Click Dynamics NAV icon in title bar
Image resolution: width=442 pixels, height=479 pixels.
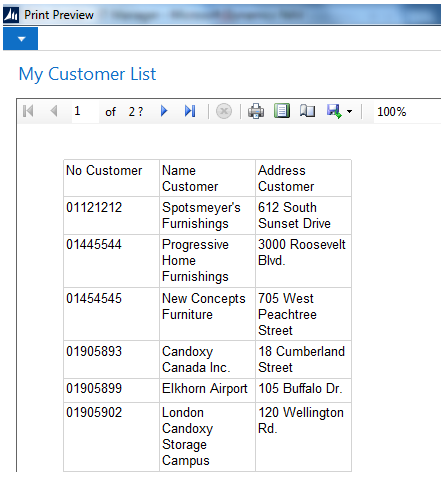(x=11, y=15)
